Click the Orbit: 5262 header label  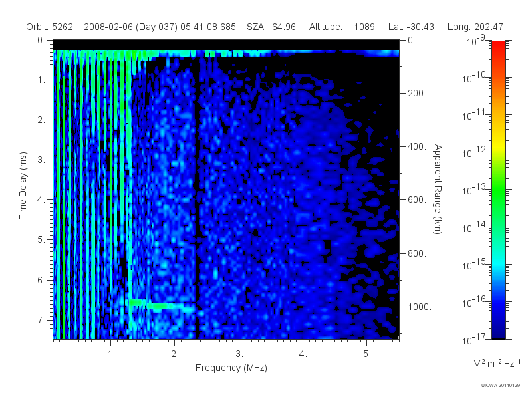49,27
